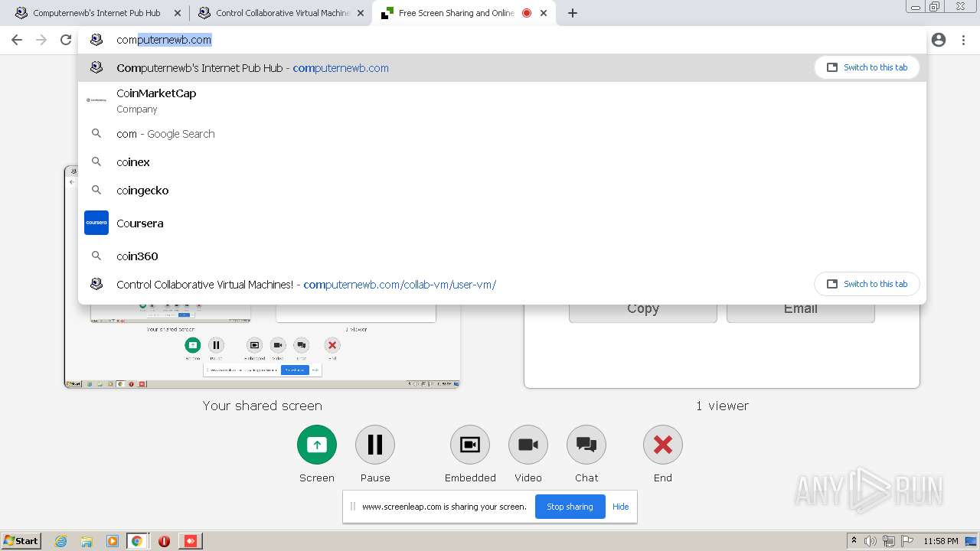Reload the current page
Screen dimensions: 980x551
(x=66, y=40)
